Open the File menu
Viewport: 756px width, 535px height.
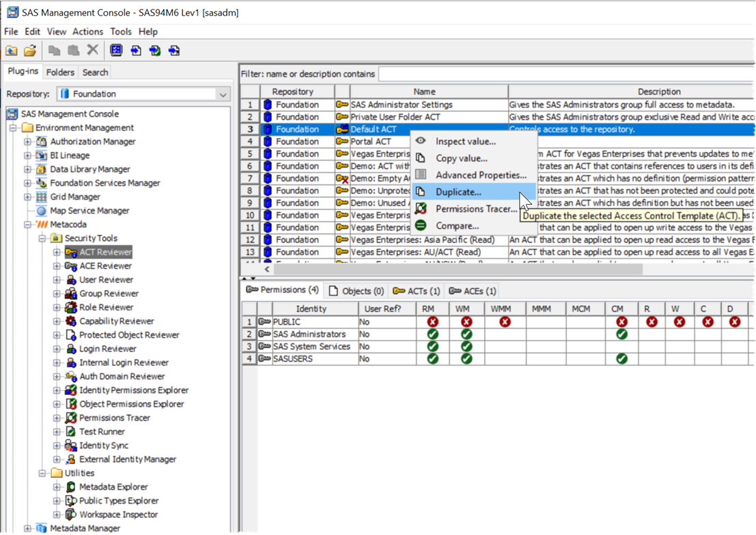point(11,32)
